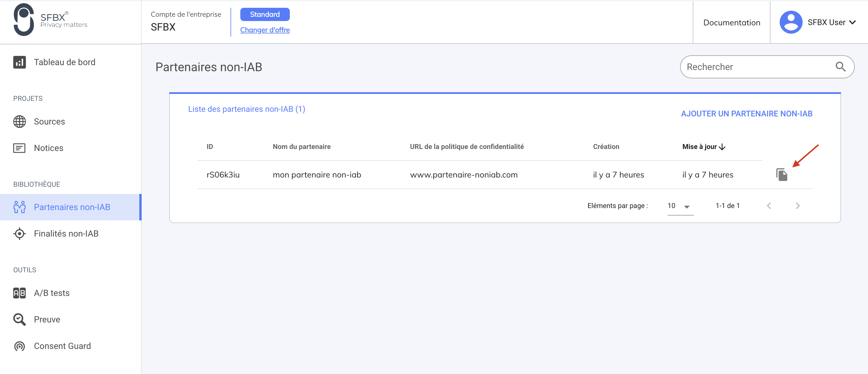Click the Sources globe icon
Viewport: 868px width, 374px height.
(19, 121)
